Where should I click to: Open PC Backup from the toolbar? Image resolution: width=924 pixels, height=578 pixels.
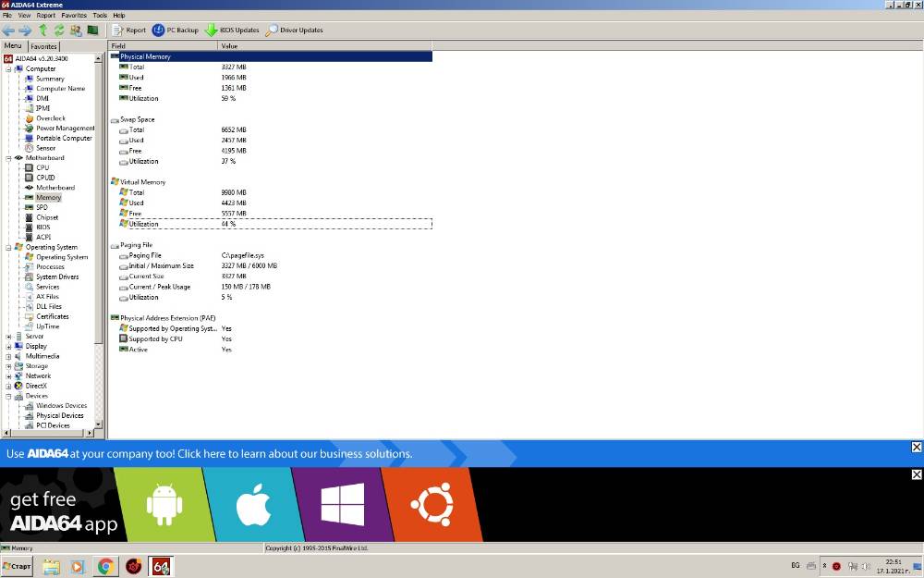tap(175, 31)
